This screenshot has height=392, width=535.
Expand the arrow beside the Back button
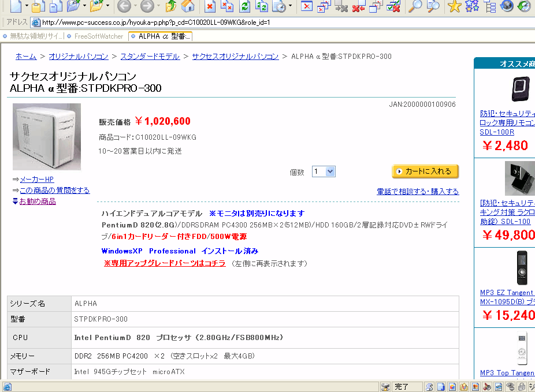(135, 6)
